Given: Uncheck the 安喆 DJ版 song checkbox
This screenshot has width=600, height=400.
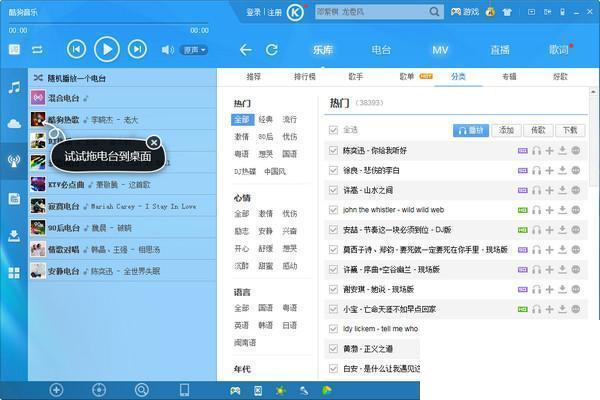Looking at the screenshot, I should pos(333,230).
